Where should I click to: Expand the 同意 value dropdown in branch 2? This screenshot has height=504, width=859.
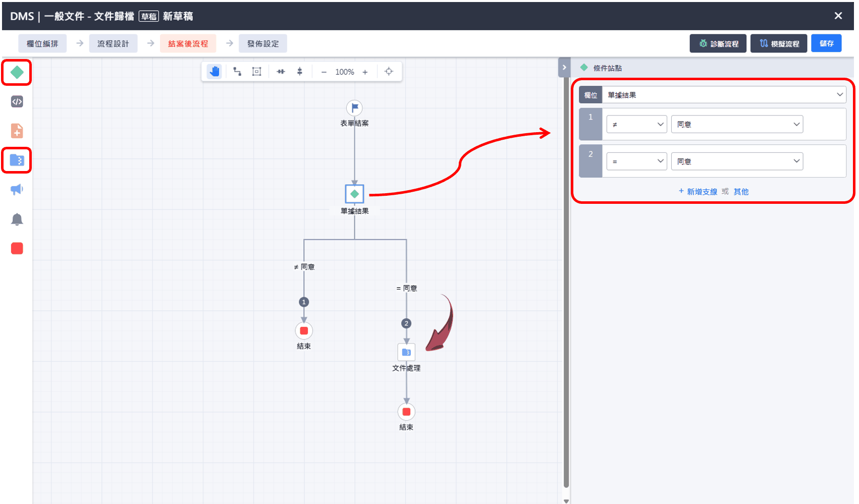[736, 161]
